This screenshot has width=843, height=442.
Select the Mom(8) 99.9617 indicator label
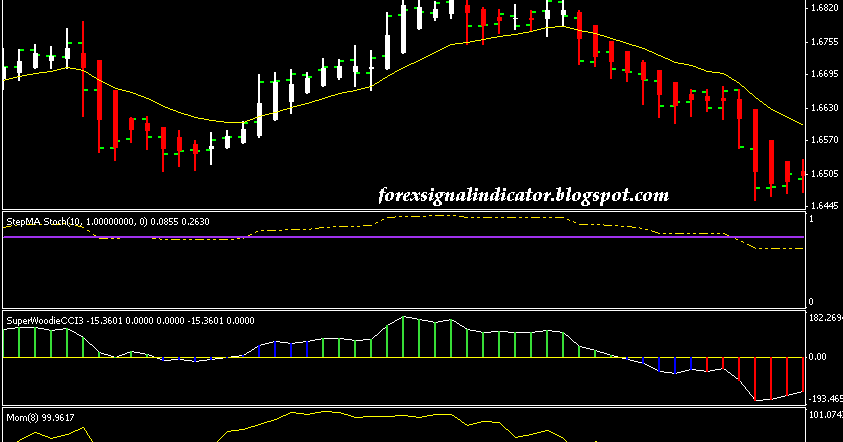coord(40,417)
